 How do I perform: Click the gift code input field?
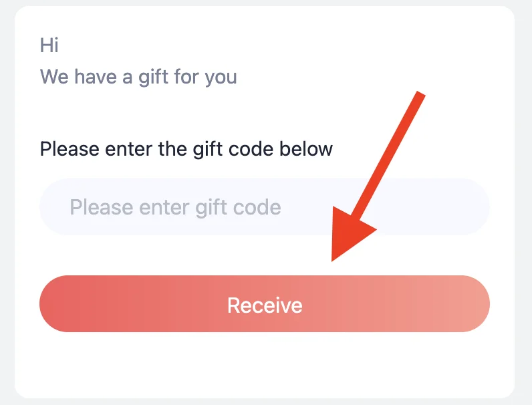pyautogui.click(x=264, y=207)
